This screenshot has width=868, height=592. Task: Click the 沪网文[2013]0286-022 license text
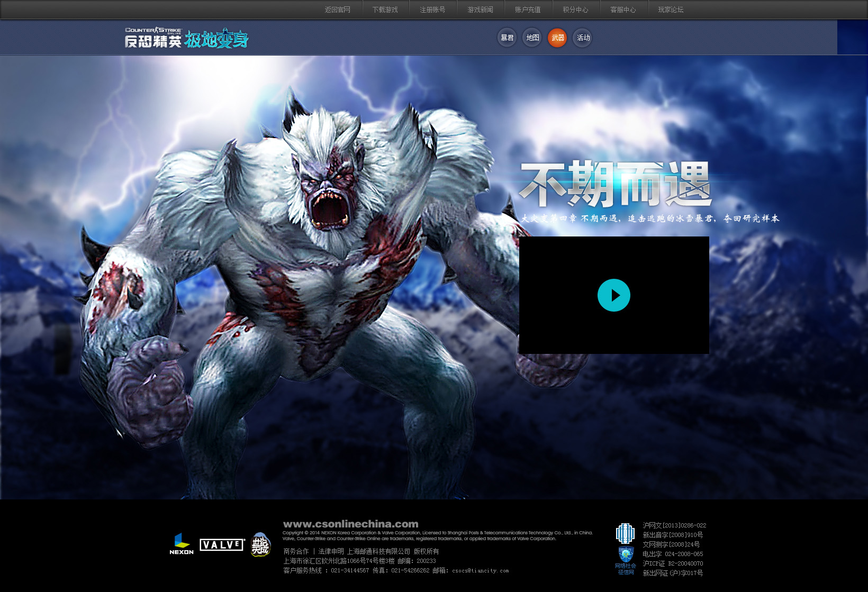click(674, 525)
